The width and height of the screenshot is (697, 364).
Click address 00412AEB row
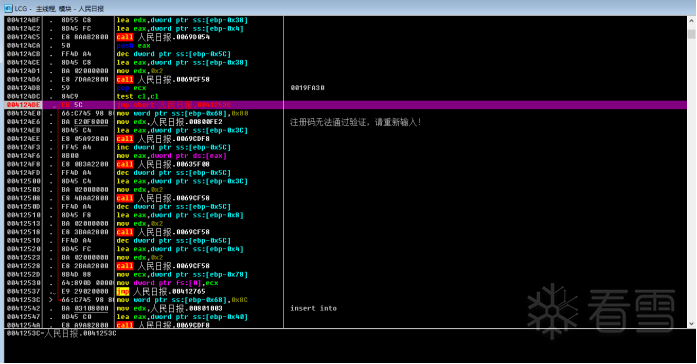23,130
